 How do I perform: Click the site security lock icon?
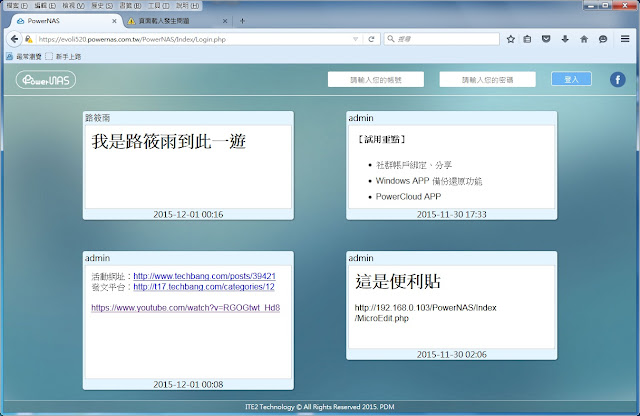coord(29,39)
